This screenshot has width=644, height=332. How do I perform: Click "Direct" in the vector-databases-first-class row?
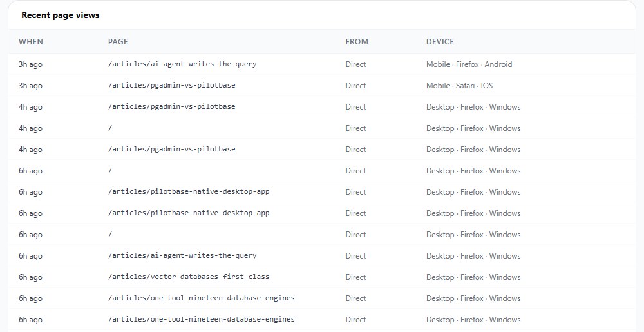[x=355, y=277]
